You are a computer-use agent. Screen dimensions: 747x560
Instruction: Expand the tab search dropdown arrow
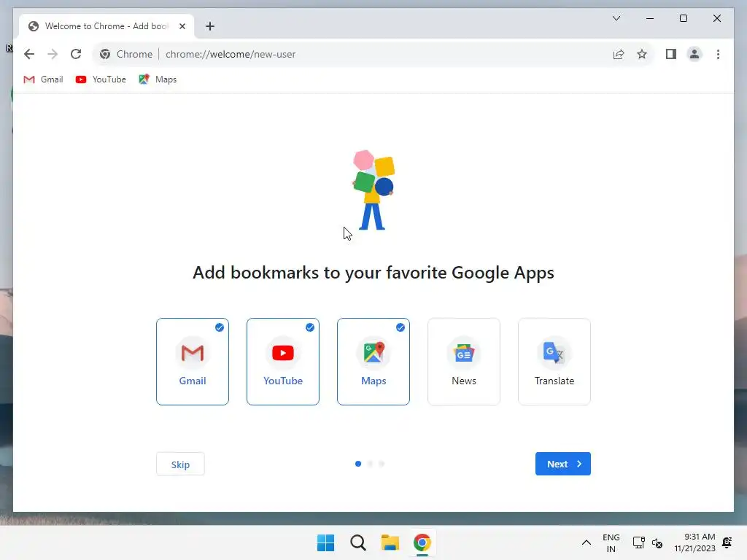click(x=616, y=18)
